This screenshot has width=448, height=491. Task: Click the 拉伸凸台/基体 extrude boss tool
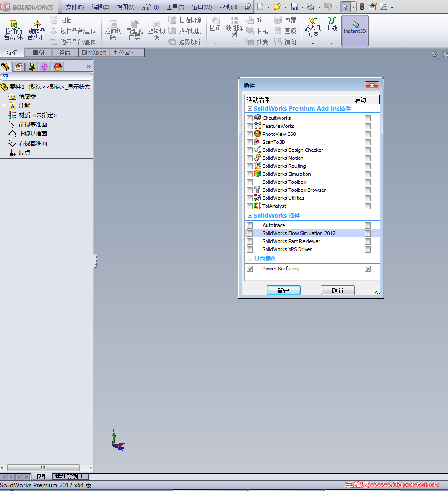tap(13, 30)
